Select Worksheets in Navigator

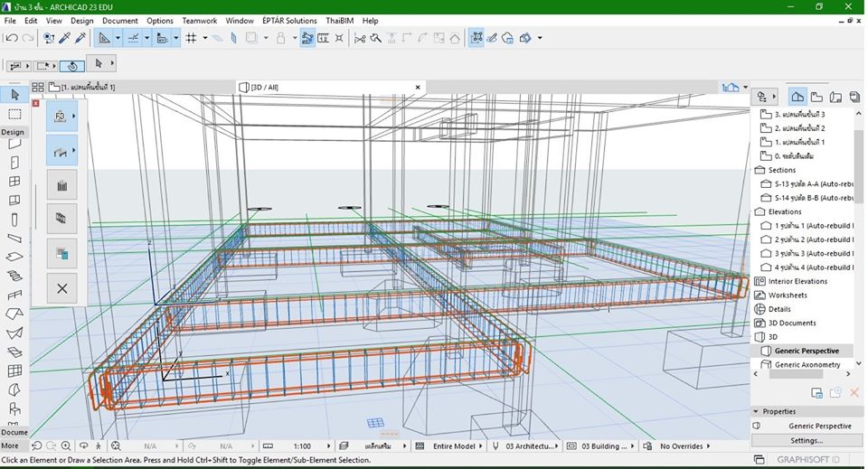tap(788, 295)
